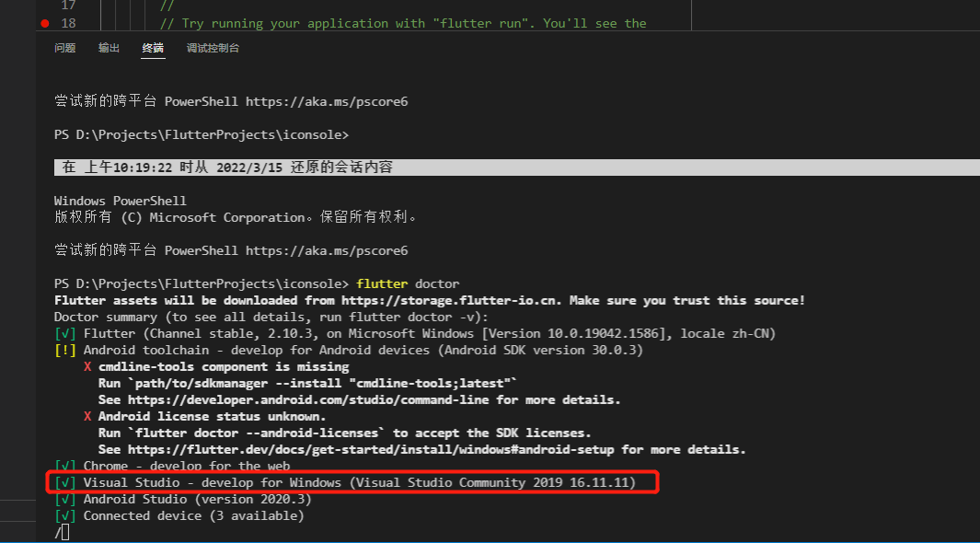The width and height of the screenshot is (980, 543).
Task: Click 'Android Studio (version 2020.3)' line
Action: 182,499
